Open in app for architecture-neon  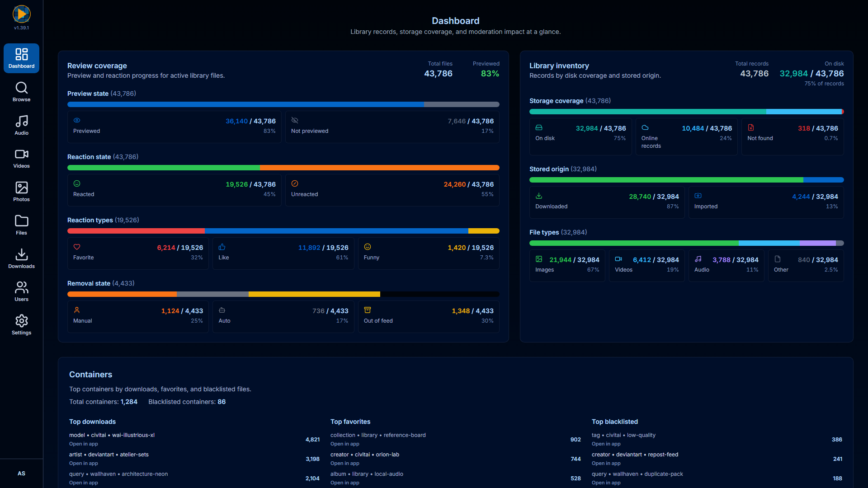click(x=84, y=483)
